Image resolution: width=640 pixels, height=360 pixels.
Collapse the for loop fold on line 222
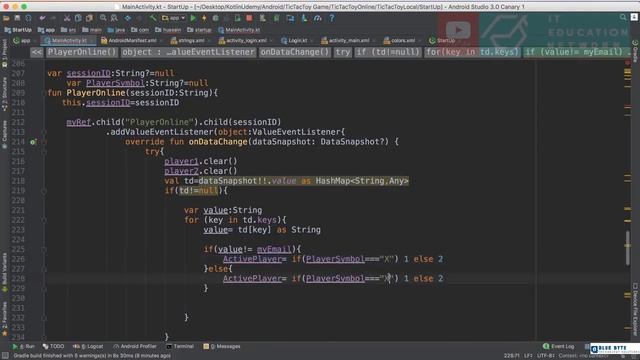(44, 220)
